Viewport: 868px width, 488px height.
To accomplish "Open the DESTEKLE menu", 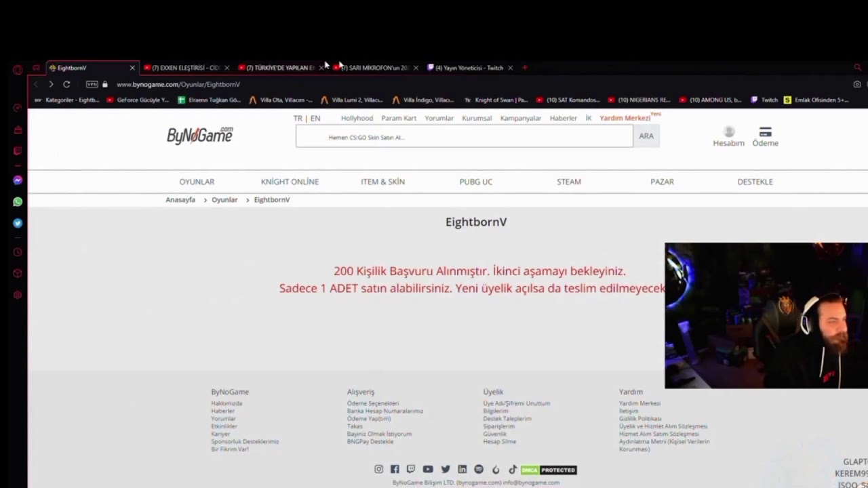I will tap(755, 182).
